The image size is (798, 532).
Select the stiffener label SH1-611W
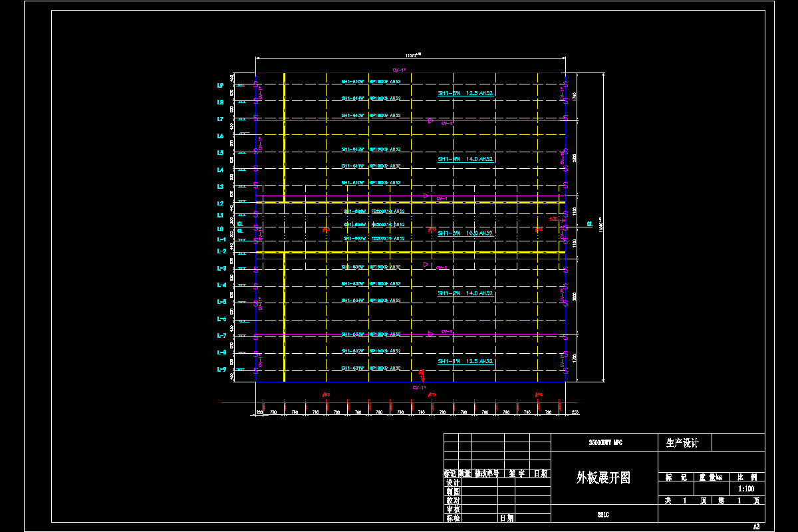click(352, 166)
